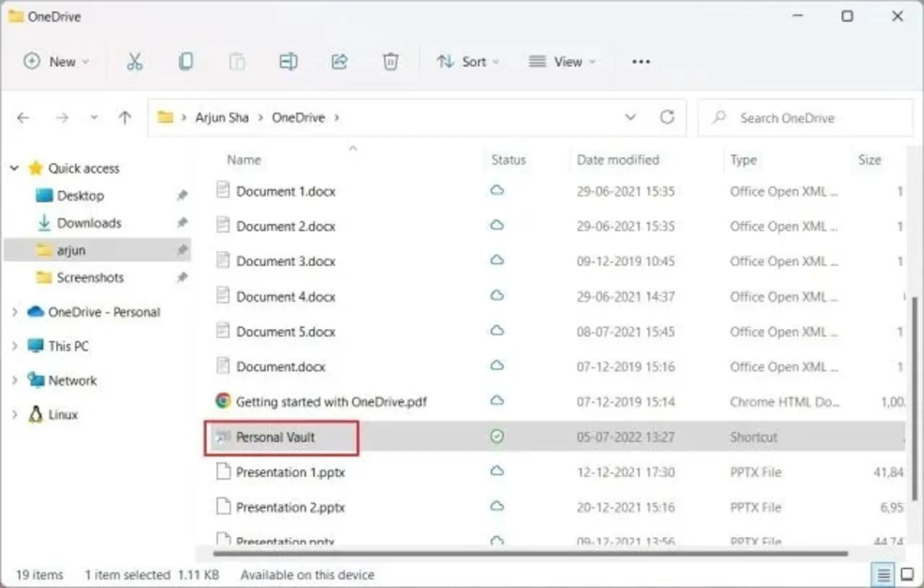Open the recent locations dropdown arrow

tap(94, 118)
